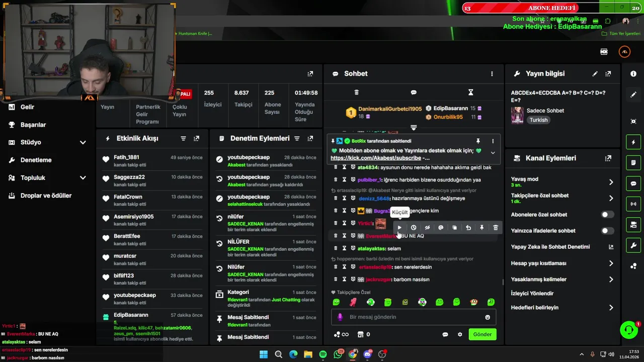Screen dimensions: 644x362
Task: Filter the Denetim Eylemleri list
Action: [297, 138]
